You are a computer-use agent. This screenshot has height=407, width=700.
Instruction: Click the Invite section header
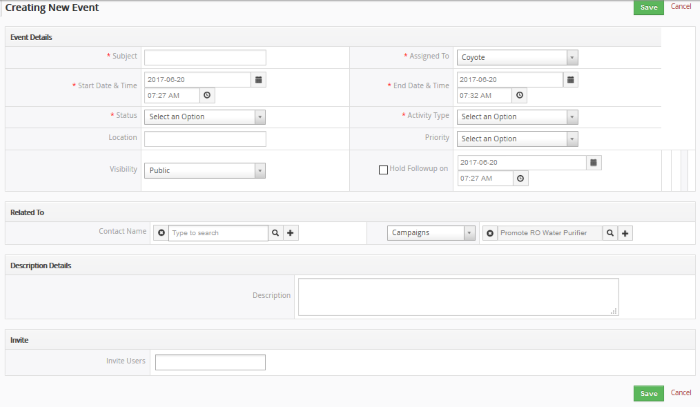coord(19,340)
